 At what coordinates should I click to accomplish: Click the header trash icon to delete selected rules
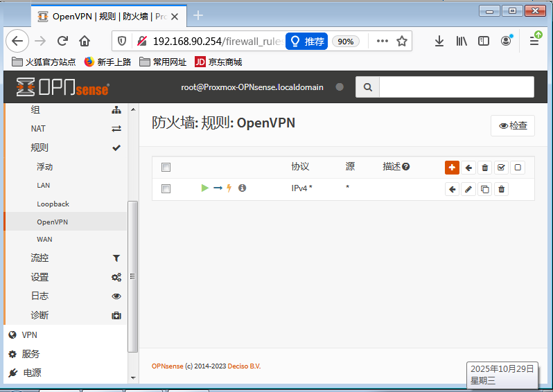pyautogui.click(x=485, y=168)
